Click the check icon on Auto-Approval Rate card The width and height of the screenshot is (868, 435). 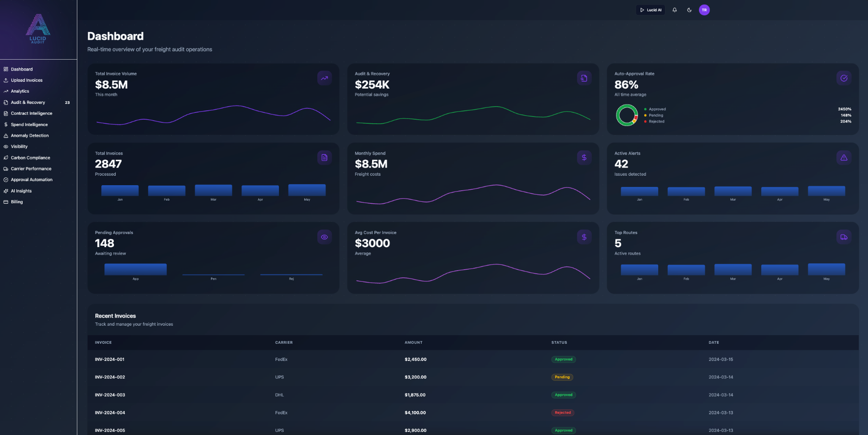point(844,78)
